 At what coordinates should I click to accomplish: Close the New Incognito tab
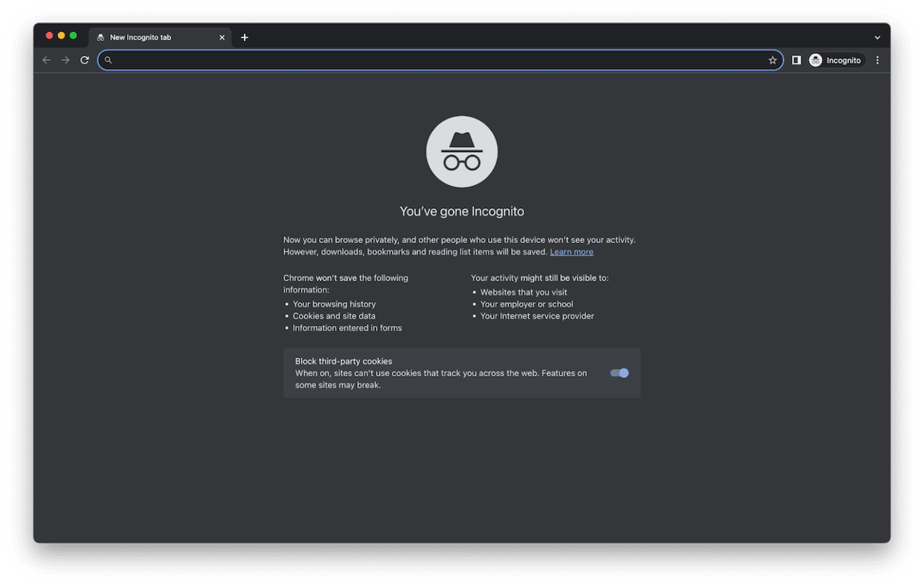pyautogui.click(x=222, y=37)
